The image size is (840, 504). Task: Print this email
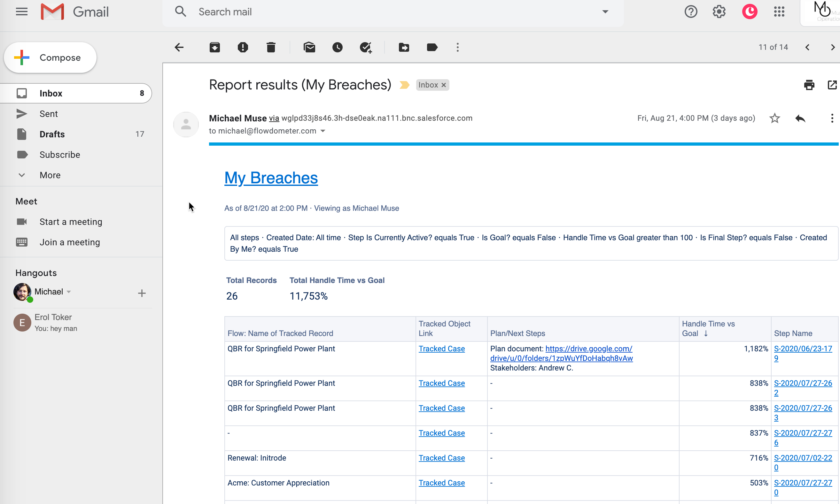[x=809, y=85]
